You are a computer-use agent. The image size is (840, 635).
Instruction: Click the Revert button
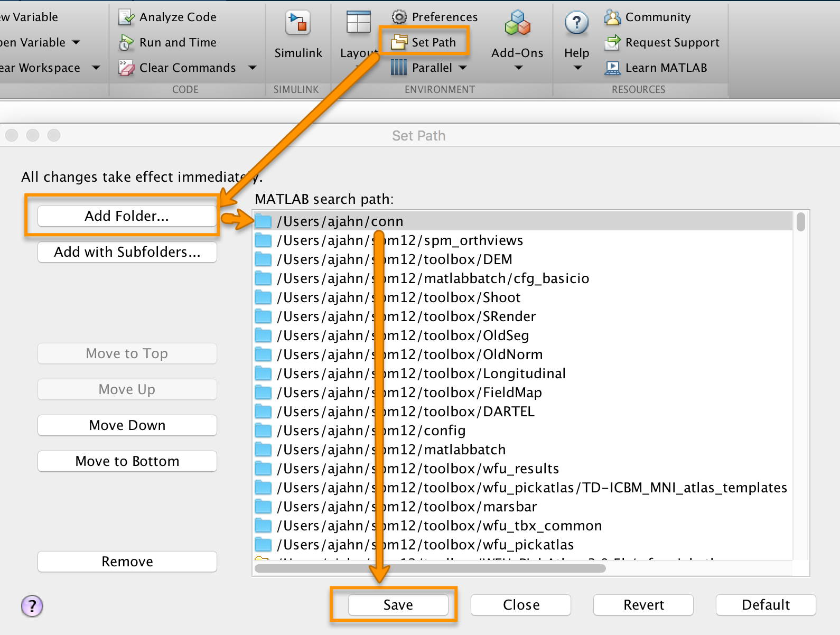pyautogui.click(x=643, y=605)
